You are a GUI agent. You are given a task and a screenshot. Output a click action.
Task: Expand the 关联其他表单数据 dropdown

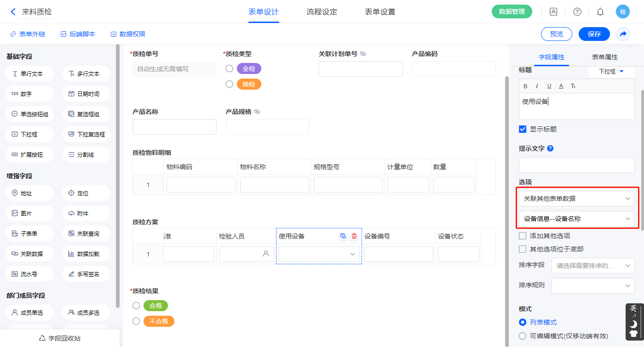(x=576, y=199)
